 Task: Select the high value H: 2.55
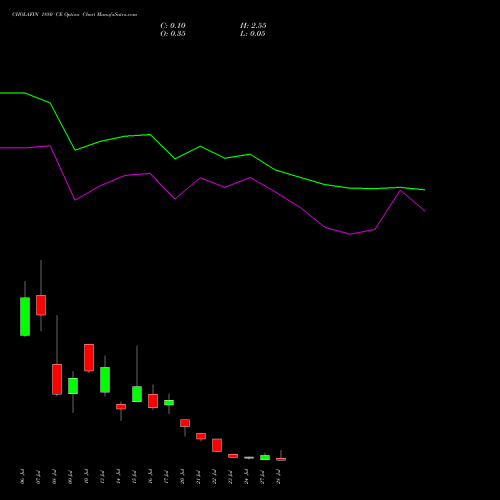(253, 26)
